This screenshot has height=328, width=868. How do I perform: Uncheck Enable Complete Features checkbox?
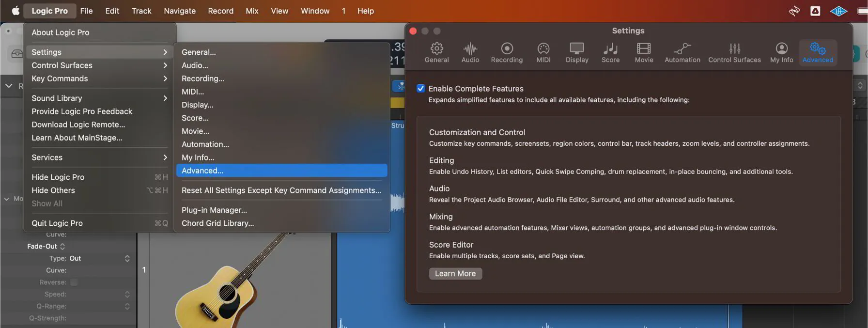(420, 88)
